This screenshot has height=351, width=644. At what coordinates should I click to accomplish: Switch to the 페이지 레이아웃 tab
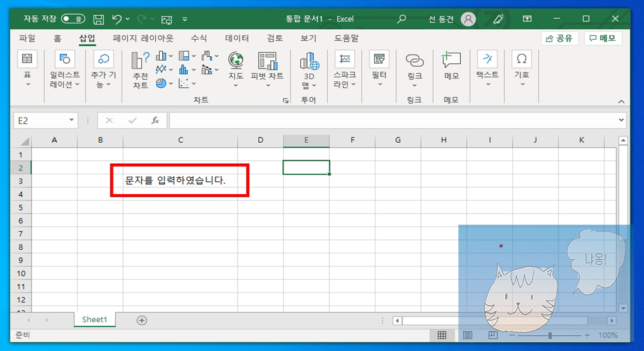[143, 38]
